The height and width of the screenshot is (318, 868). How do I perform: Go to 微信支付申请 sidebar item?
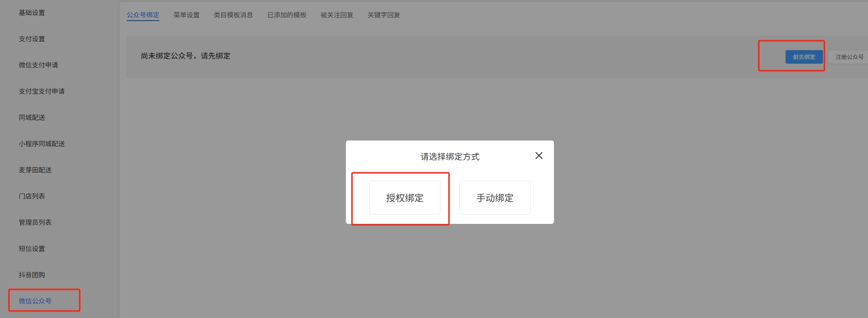[x=38, y=65]
